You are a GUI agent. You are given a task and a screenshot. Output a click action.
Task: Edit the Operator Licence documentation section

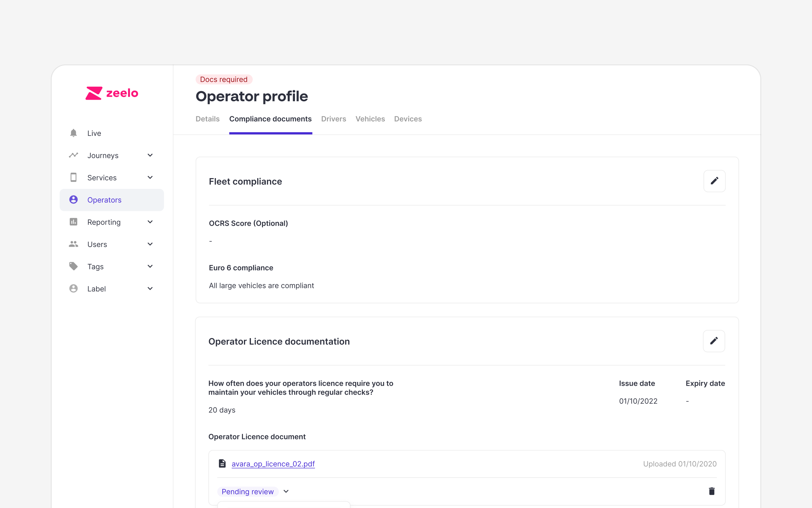point(714,341)
